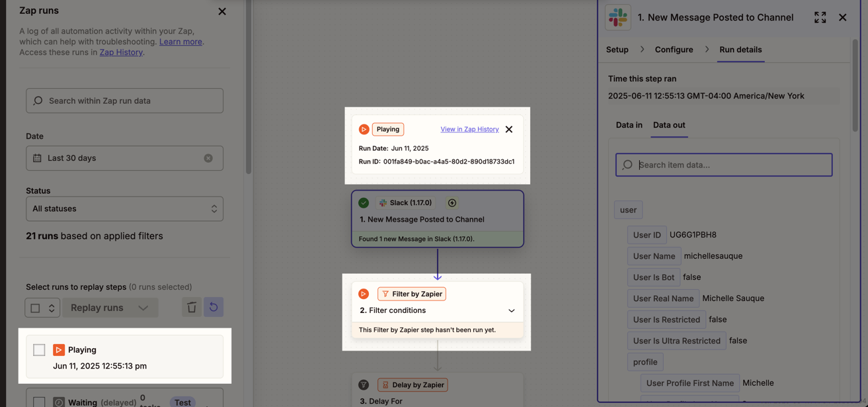The image size is (868, 407).
Task: Click the step details panel scrollbar
Action: coord(855,86)
